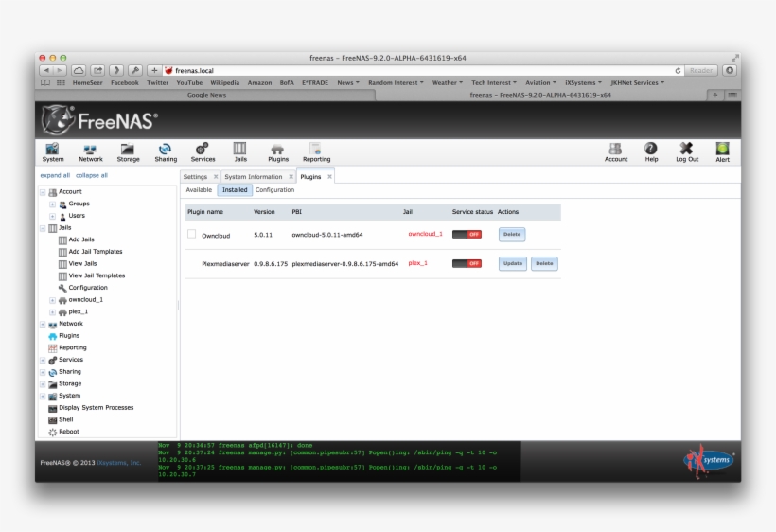
Task: Click the Alert status icon
Action: click(x=722, y=150)
